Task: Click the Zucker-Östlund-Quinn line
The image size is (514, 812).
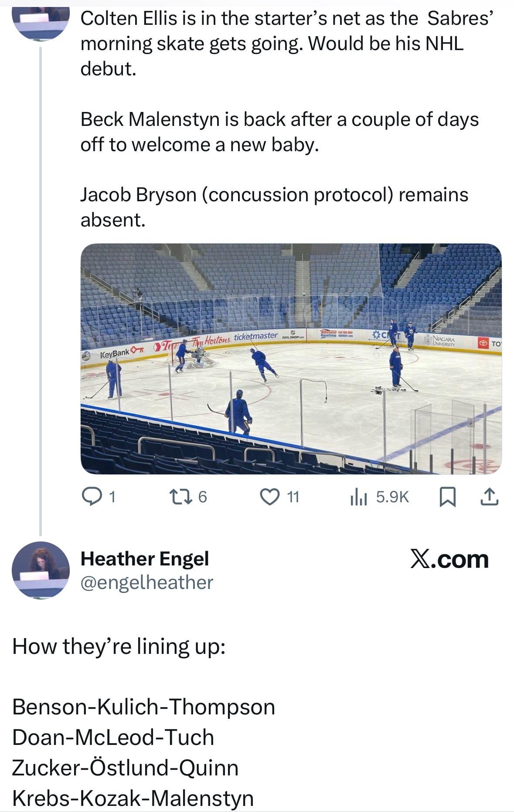Action: coord(125,768)
